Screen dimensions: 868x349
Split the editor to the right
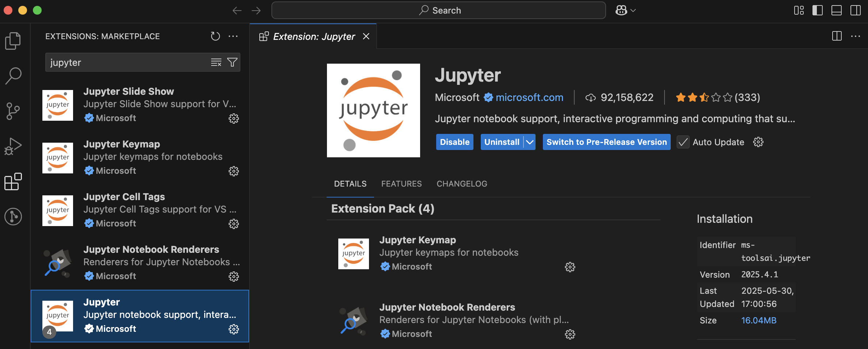click(x=837, y=36)
